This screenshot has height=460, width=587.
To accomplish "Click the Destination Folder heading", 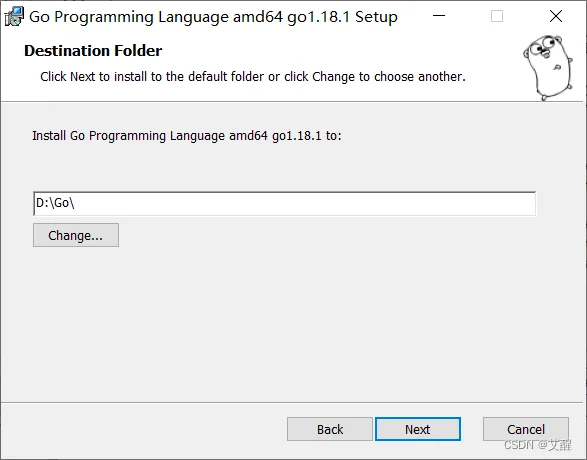I will pyautogui.click(x=93, y=51).
